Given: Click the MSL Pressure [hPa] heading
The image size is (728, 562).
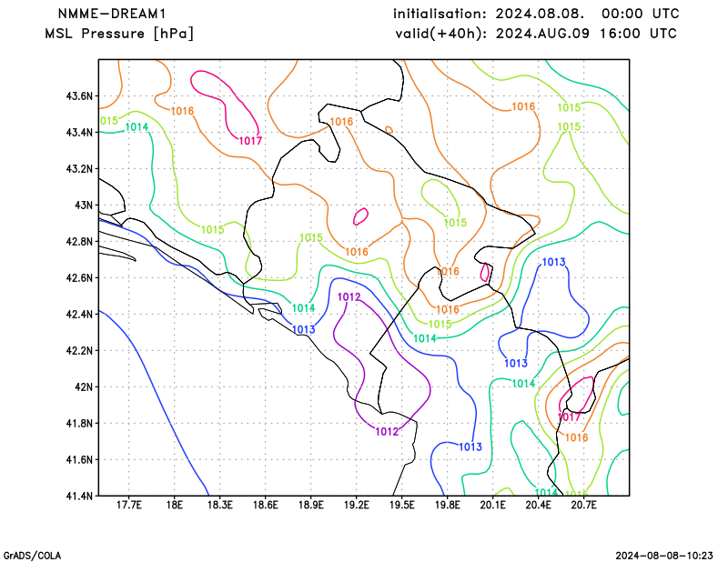Looking at the screenshot, I should coord(119,34).
